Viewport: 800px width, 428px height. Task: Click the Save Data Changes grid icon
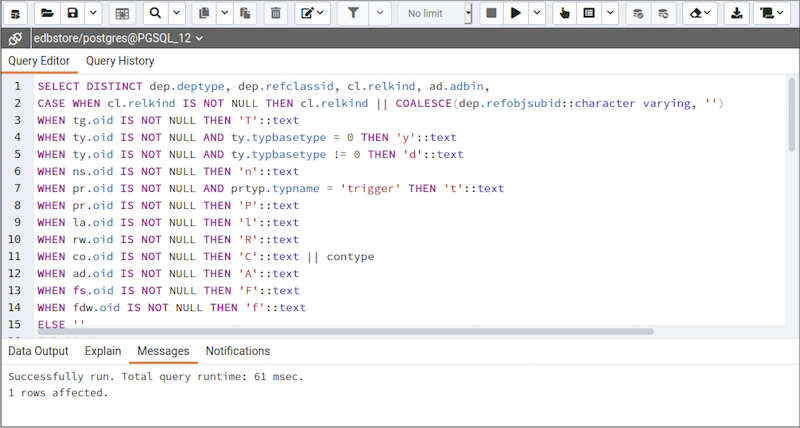coord(122,14)
